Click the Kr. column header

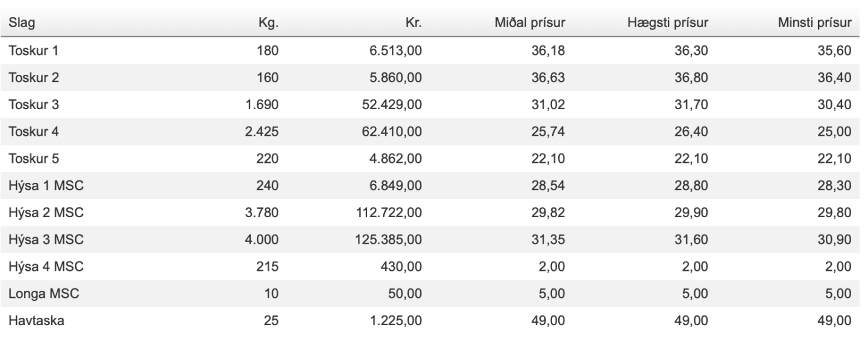tap(414, 24)
